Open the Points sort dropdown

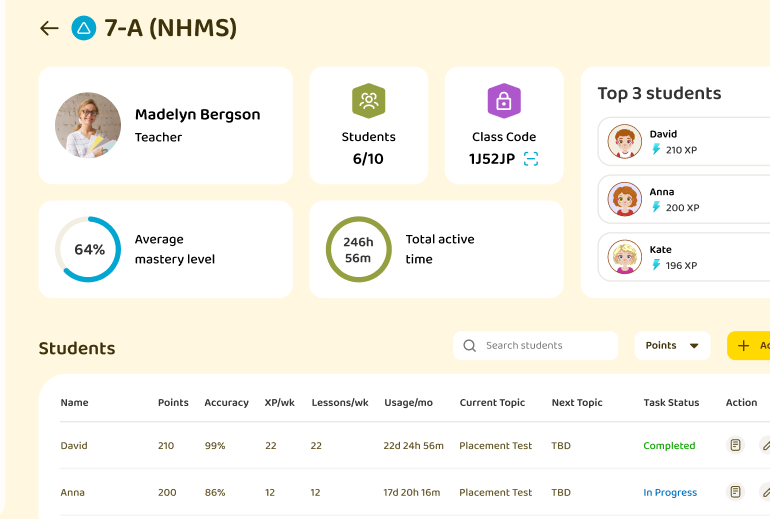(x=672, y=346)
